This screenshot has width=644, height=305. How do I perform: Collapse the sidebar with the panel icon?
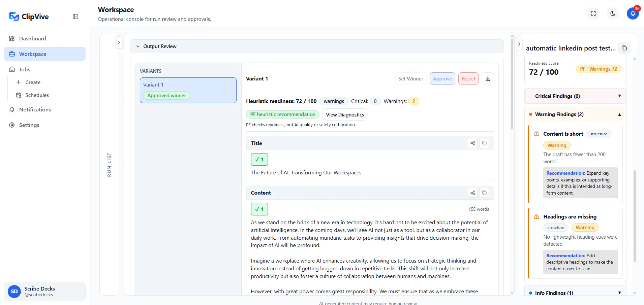click(75, 16)
